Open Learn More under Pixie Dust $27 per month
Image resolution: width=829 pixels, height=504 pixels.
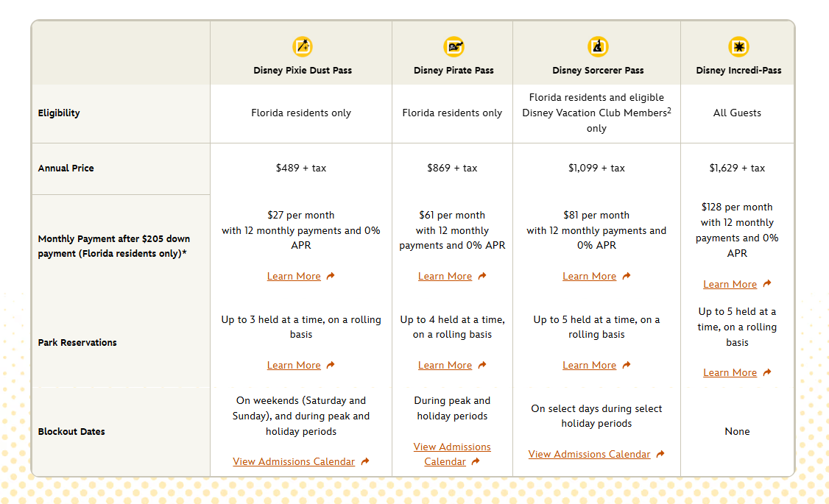click(x=294, y=277)
